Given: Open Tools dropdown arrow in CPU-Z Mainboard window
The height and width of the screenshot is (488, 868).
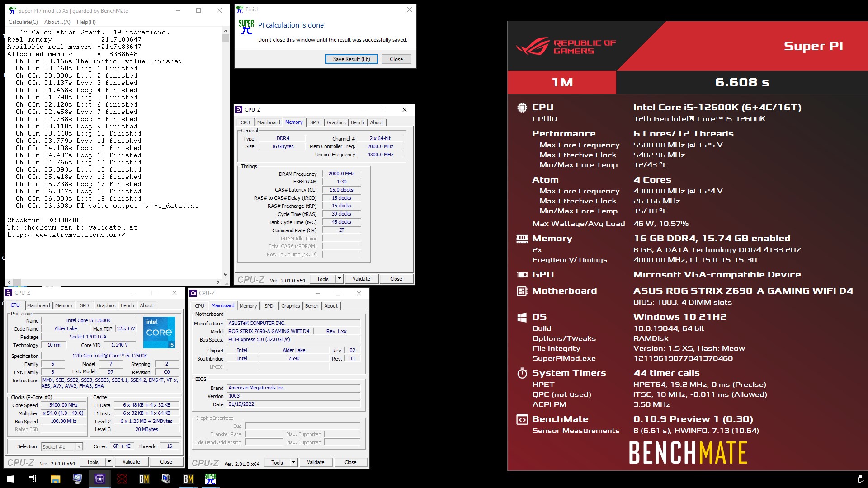Looking at the screenshot, I should [x=294, y=462].
